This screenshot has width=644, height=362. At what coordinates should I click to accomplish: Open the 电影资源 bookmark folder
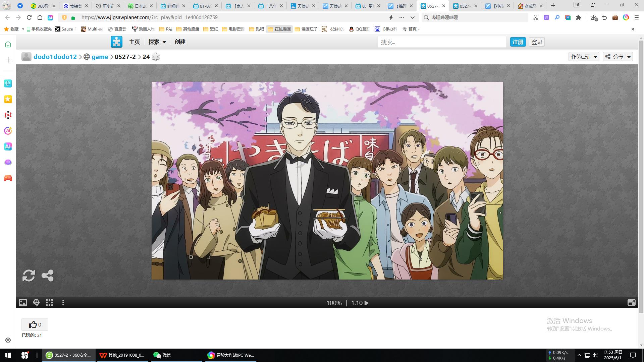233,29
